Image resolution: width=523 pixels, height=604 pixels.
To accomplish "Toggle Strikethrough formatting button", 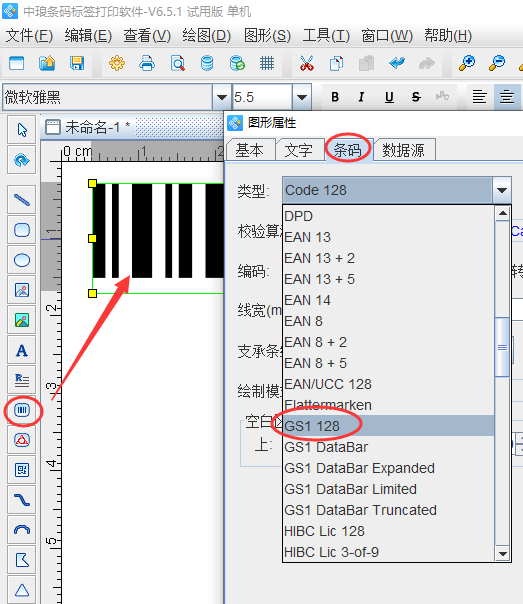I will 416,97.
